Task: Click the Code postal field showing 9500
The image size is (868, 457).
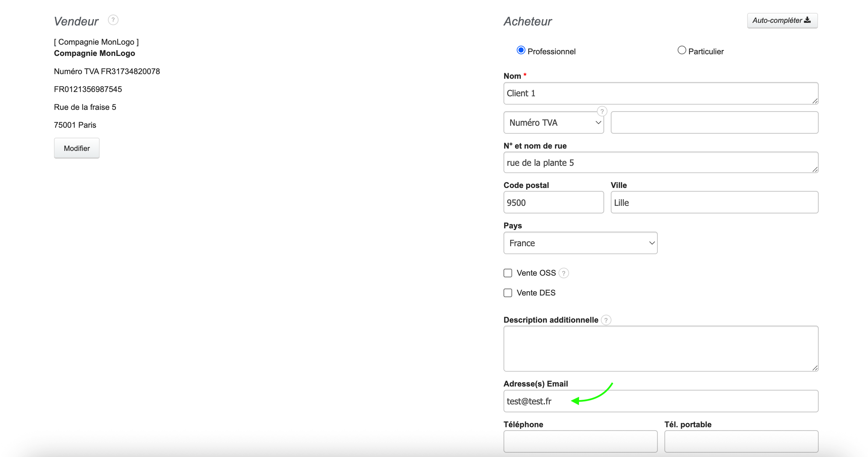Action: click(x=553, y=203)
